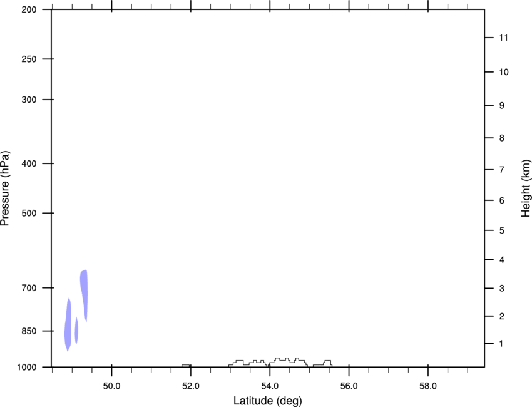Click the '9' height tick label
The height and width of the screenshot is (407, 532).
(x=501, y=106)
